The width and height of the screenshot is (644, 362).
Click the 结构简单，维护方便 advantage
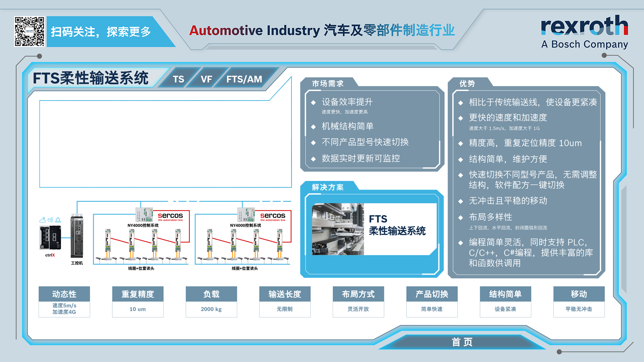(508, 159)
